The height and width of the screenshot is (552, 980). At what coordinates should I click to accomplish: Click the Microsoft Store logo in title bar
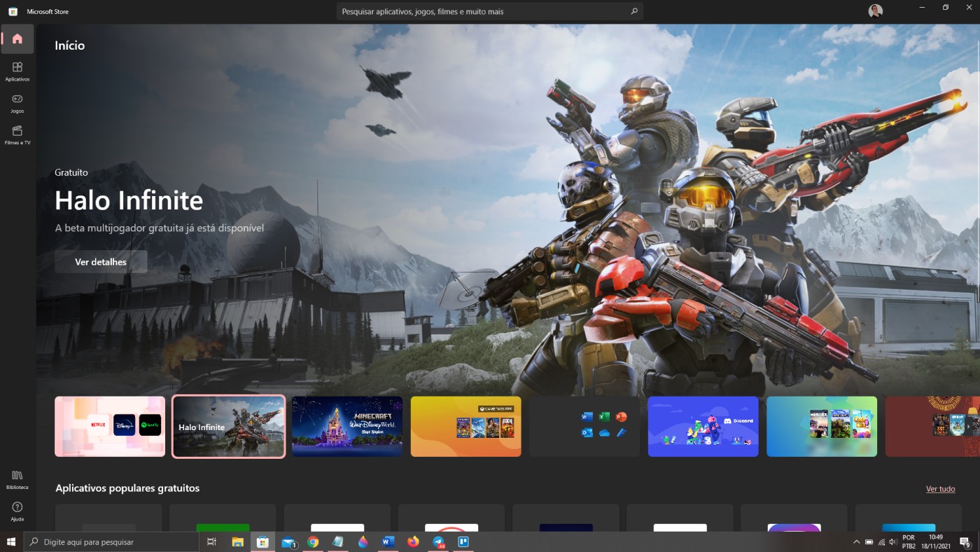click(13, 11)
